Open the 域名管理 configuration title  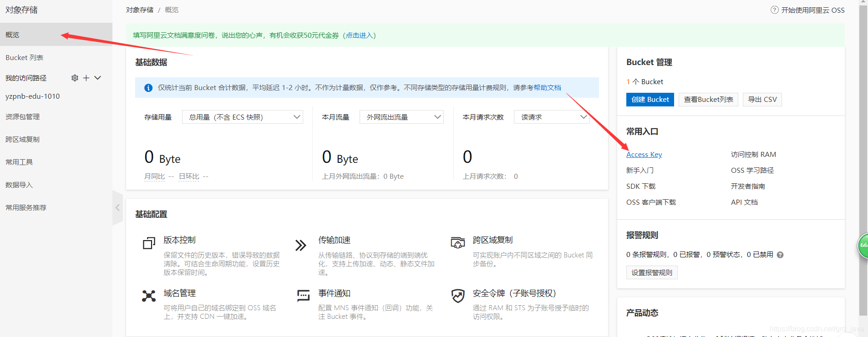(179, 293)
